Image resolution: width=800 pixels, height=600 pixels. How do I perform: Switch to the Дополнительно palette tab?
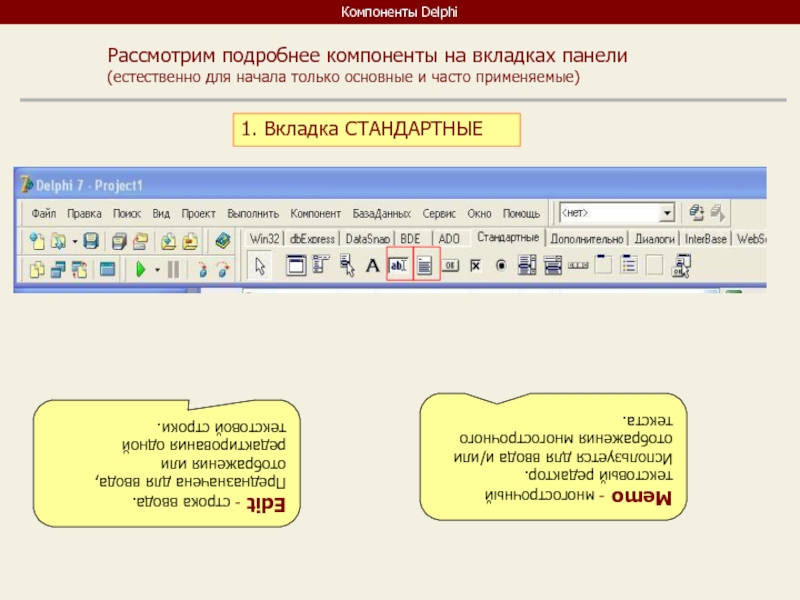[x=587, y=239]
